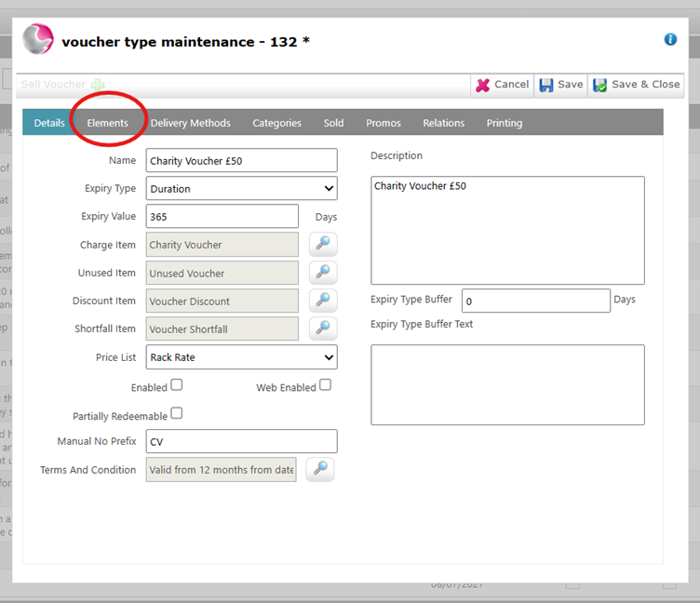Click the Save & Close button
The image size is (700, 603).
[636, 85]
